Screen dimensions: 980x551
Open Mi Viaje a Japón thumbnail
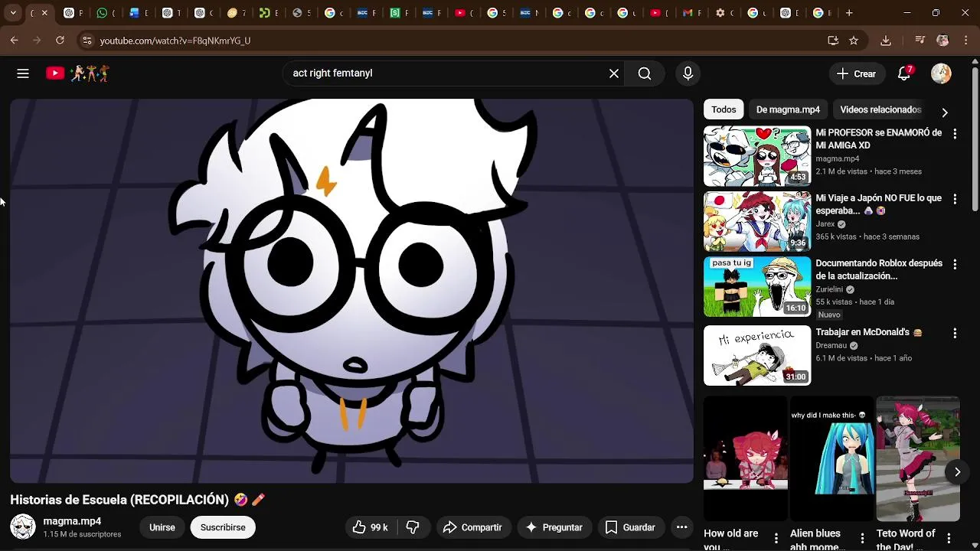(757, 221)
